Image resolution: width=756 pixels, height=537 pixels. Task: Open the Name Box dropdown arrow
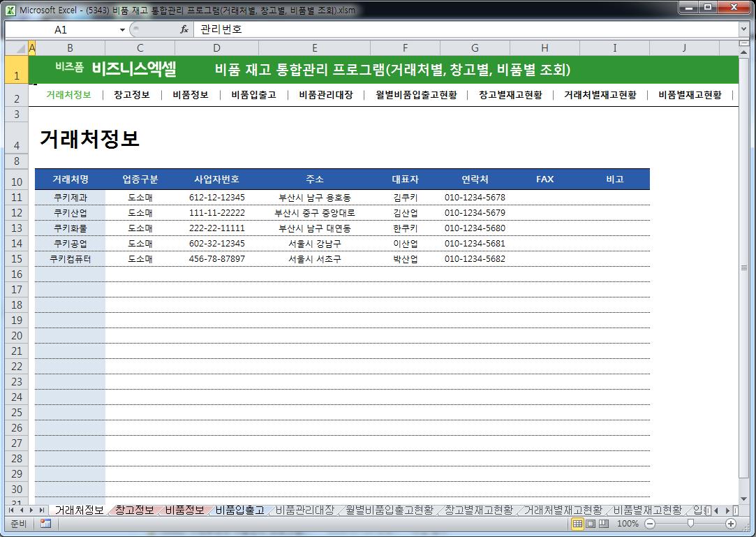pos(123,30)
